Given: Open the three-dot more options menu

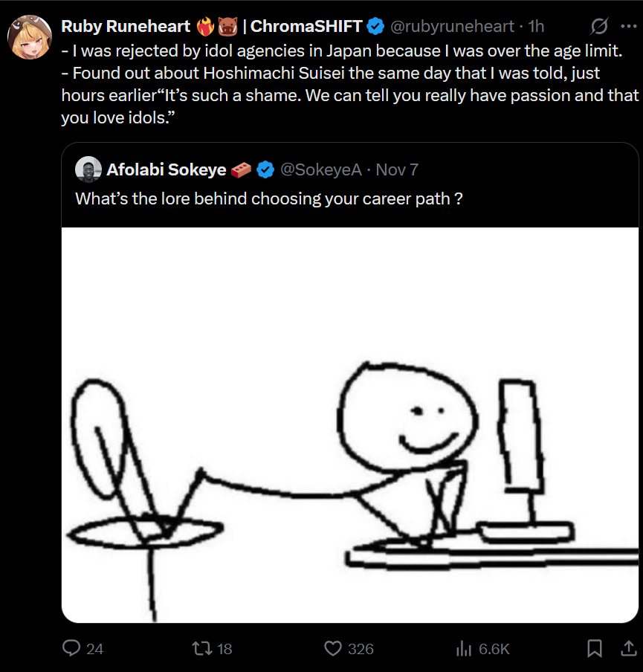Looking at the screenshot, I should coord(628,26).
